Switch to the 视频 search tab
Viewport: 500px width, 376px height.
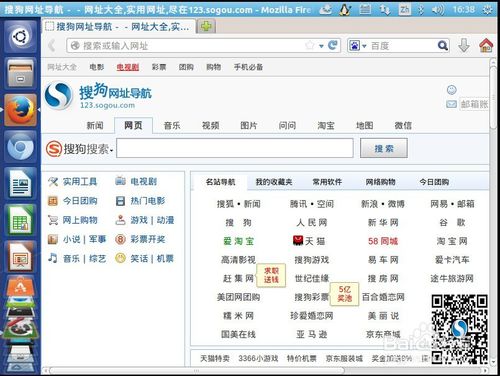click(x=210, y=125)
